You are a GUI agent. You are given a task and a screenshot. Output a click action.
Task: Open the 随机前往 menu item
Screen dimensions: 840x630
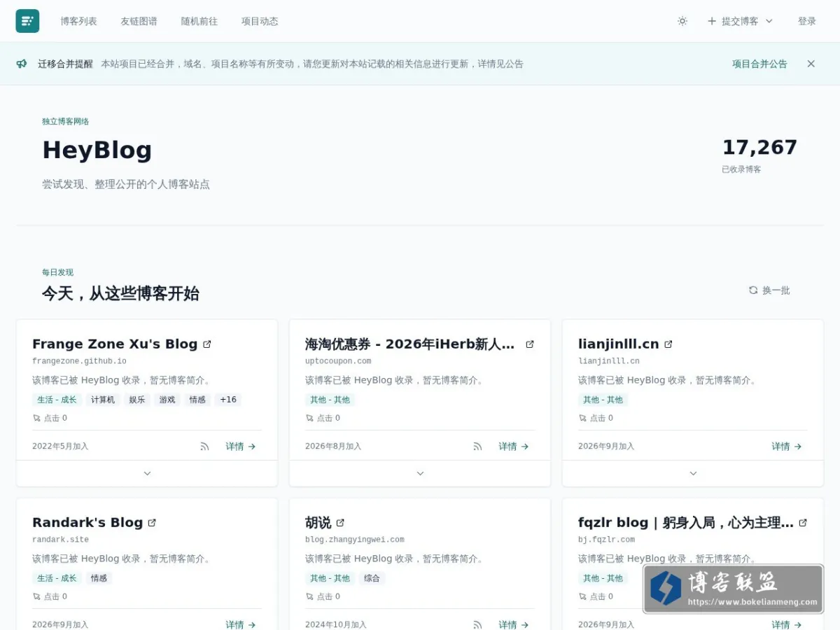(x=199, y=21)
